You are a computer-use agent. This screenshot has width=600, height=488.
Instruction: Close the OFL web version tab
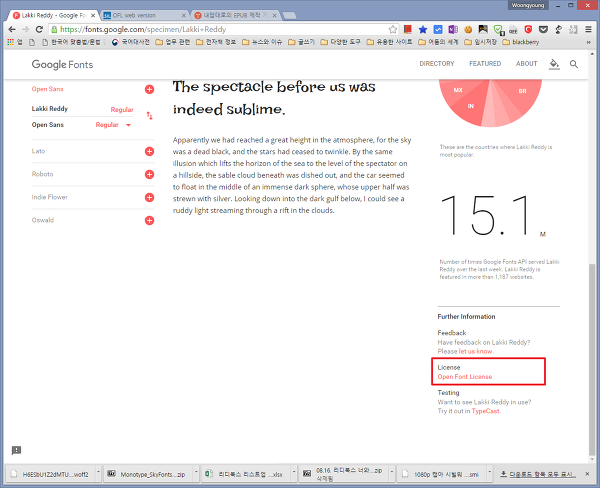[183, 16]
